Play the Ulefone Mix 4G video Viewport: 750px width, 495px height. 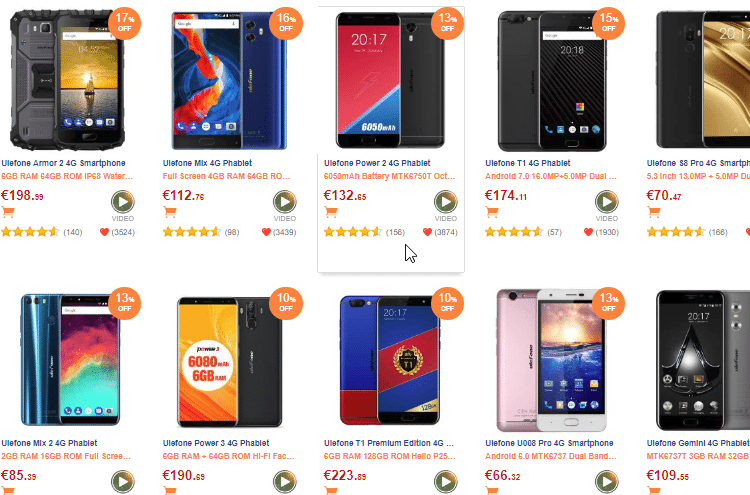[285, 202]
